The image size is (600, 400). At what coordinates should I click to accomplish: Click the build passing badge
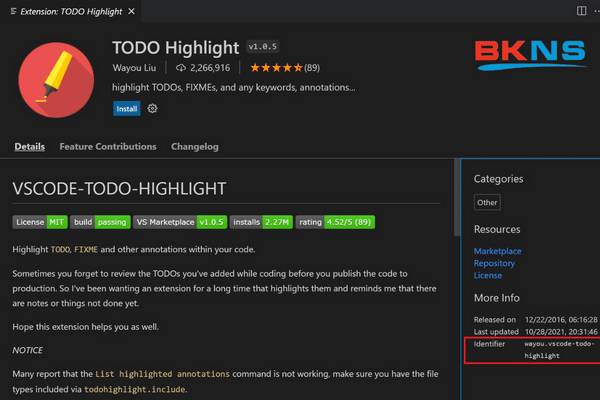(100, 222)
